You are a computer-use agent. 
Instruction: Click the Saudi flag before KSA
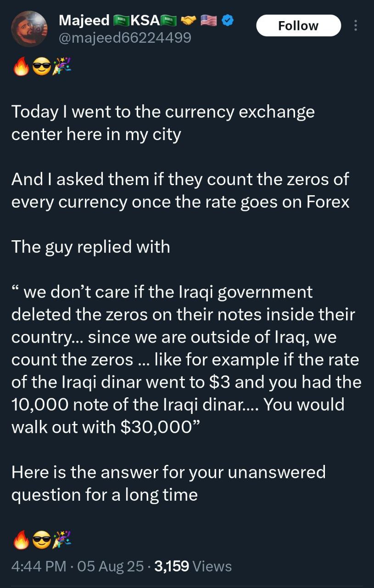coord(121,20)
